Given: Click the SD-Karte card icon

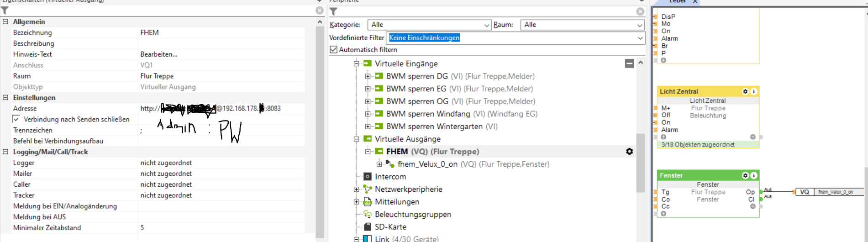Looking at the screenshot, I should coord(368,226).
